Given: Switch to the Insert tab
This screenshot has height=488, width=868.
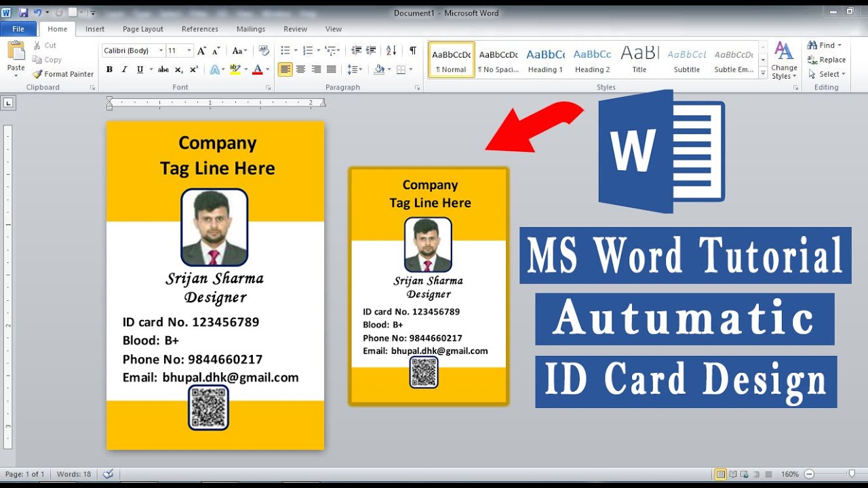Looking at the screenshot, I should tap(95, 29).
